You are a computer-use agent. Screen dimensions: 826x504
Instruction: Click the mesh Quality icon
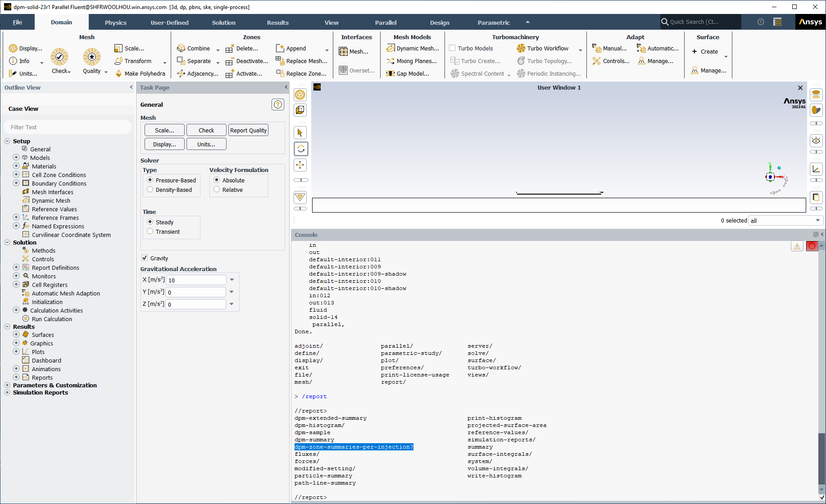pos(92,57)
